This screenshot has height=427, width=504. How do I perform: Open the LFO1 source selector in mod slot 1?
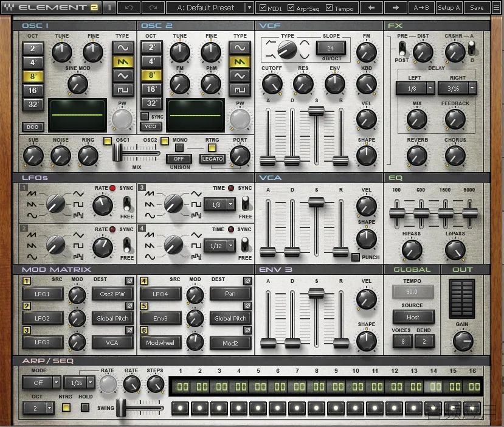click(43, 294)
